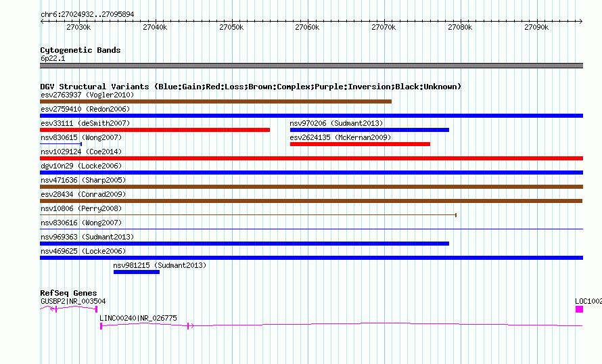Select the nsv469625 (Locke2006) label
602x364 pixels.
tap(83, 251)
